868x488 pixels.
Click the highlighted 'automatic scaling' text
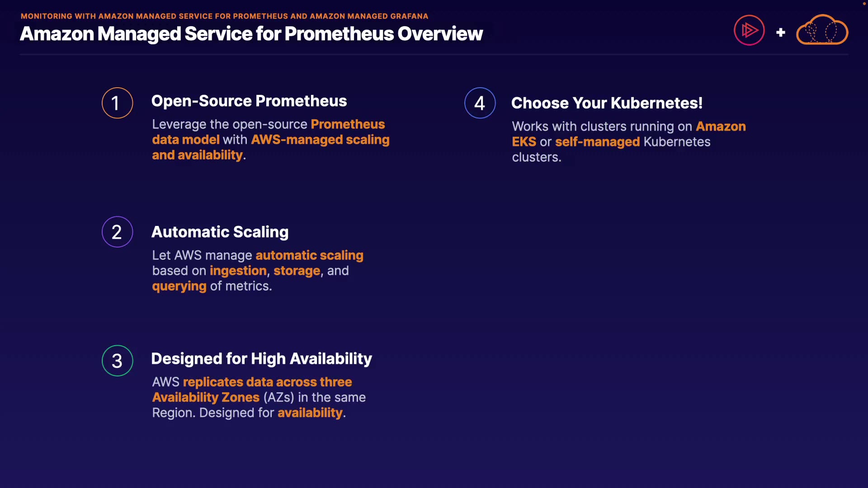309,255
